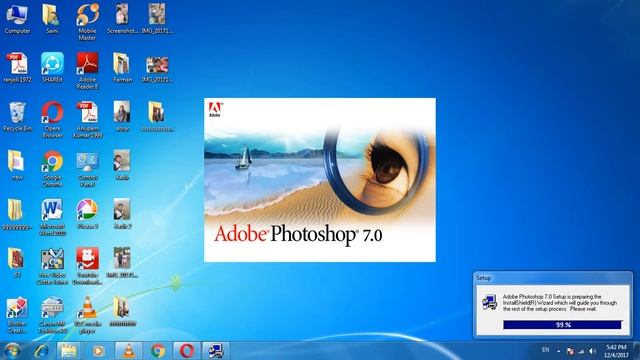Click the Windows Start button
Viewport: 640px width, 360px height.
pyautogui.click(x=12, y=351)
